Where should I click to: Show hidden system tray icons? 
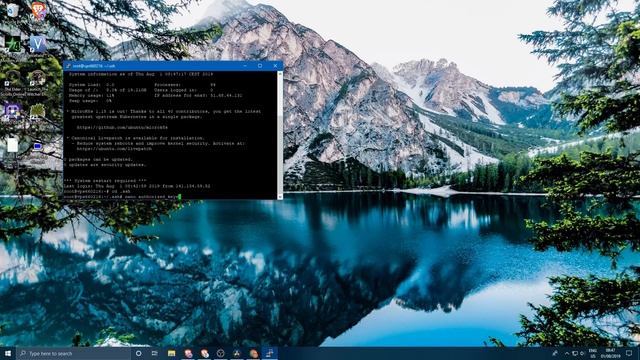567,353
